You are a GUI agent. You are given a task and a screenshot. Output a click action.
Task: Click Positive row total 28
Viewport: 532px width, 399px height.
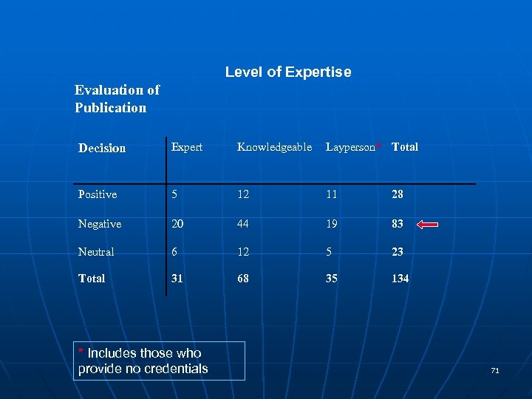coord(398,194)
